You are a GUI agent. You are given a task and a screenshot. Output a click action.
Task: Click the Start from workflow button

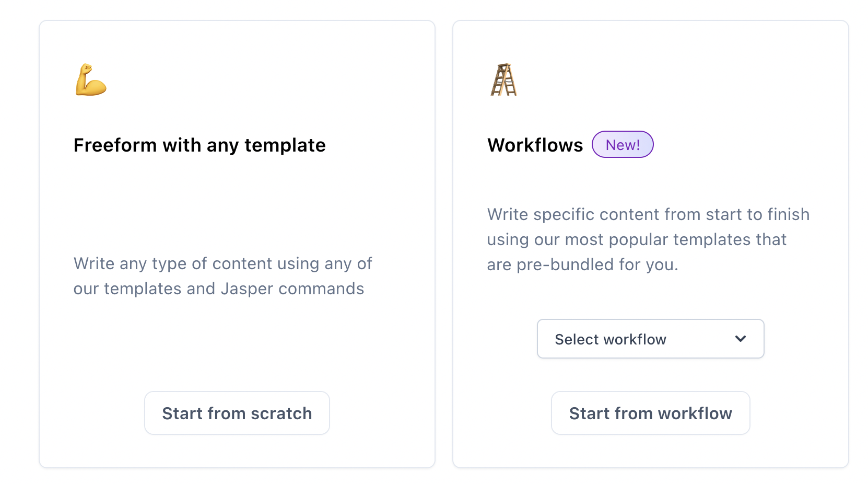point(650,413)
